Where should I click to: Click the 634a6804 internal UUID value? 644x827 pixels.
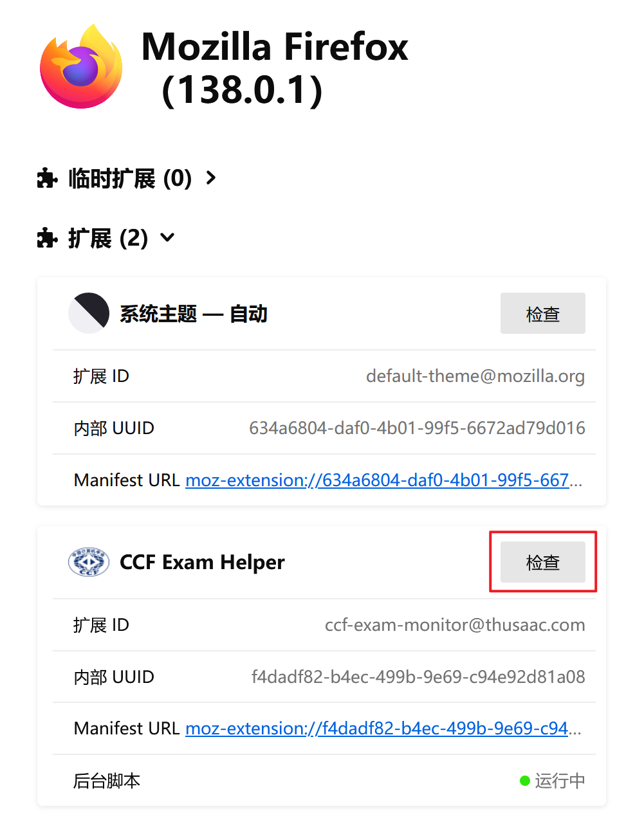click(x=417, y=428)
